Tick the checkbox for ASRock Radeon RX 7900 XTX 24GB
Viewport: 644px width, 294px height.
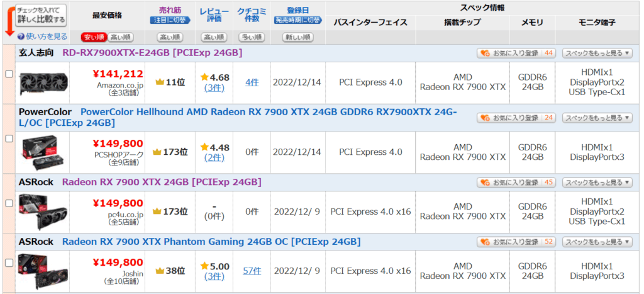[9, 203]
